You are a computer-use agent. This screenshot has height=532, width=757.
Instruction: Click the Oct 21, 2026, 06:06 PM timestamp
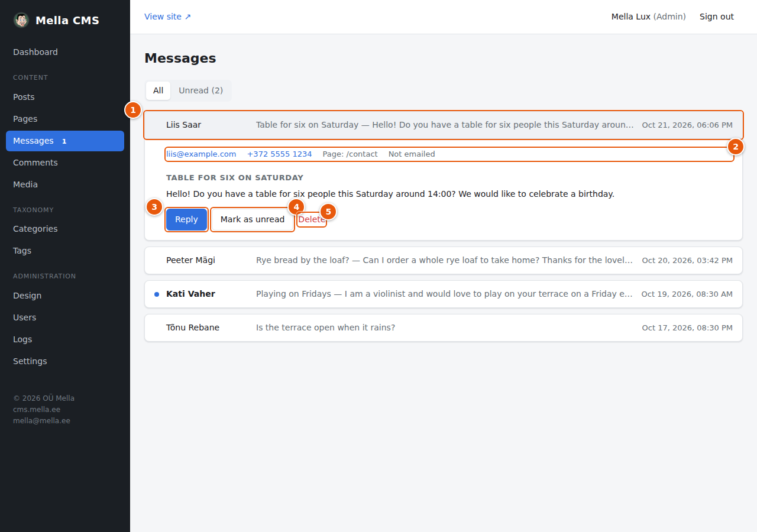click(687, 125)
